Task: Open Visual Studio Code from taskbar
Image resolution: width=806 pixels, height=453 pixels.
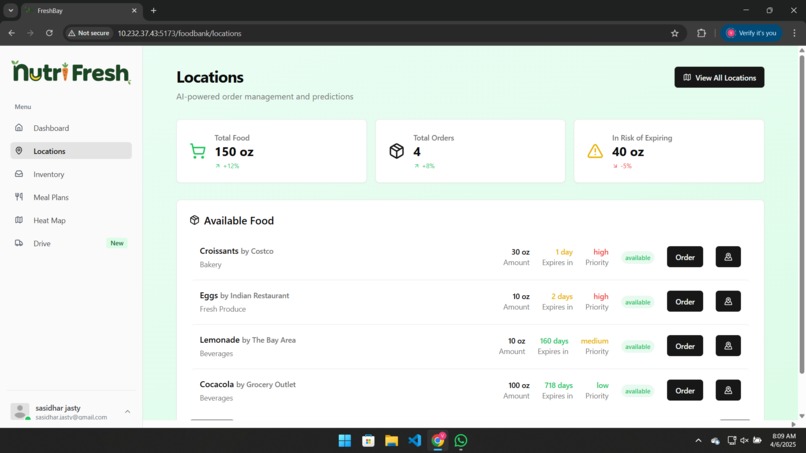Action: [x=414, y=441]
